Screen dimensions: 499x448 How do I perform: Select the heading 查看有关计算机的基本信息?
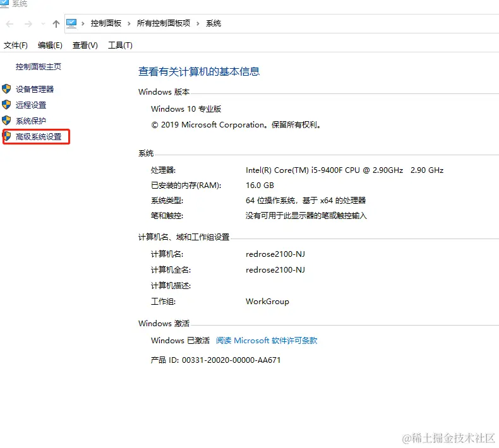click(x=199, y=71)
